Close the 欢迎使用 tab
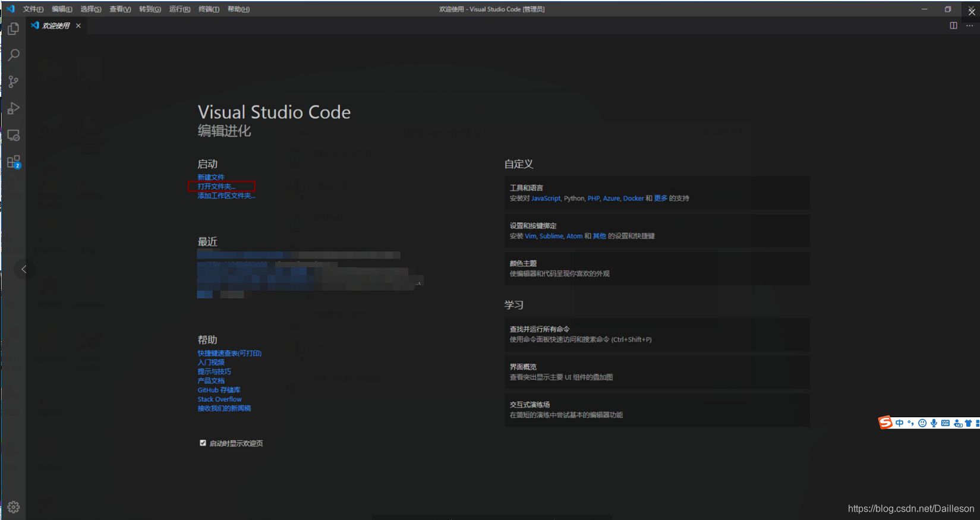 click(x=78, y=26)
